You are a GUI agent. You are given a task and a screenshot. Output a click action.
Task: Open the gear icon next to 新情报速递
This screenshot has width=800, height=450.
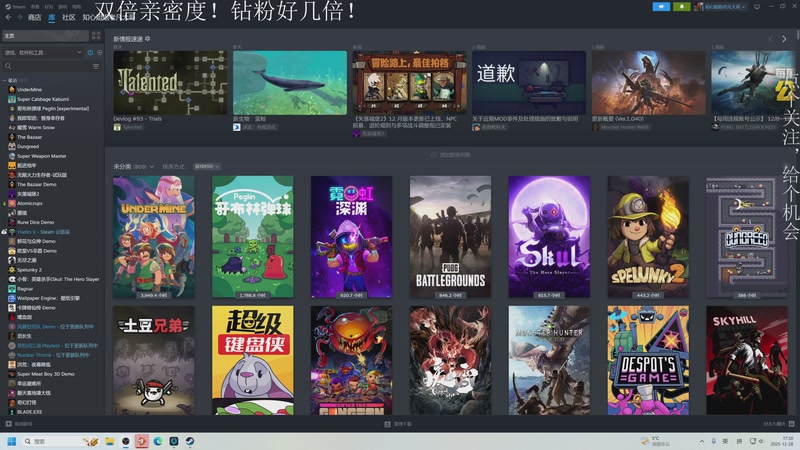point(147,39)
